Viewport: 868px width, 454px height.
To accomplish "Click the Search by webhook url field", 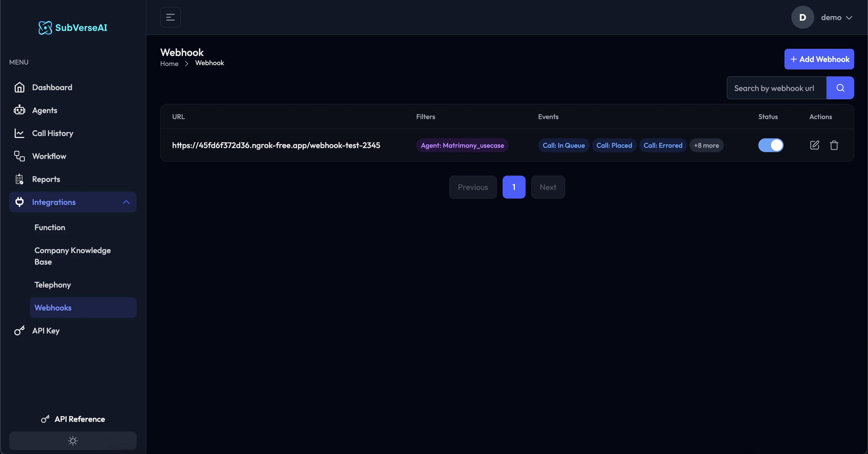I will pos(776,88).
